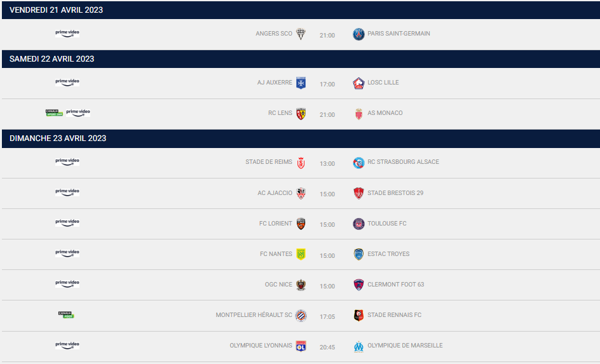Click the Angers SCO club crest
The height and width of the screenshot is (364, 600).
[x=301, y=34]
